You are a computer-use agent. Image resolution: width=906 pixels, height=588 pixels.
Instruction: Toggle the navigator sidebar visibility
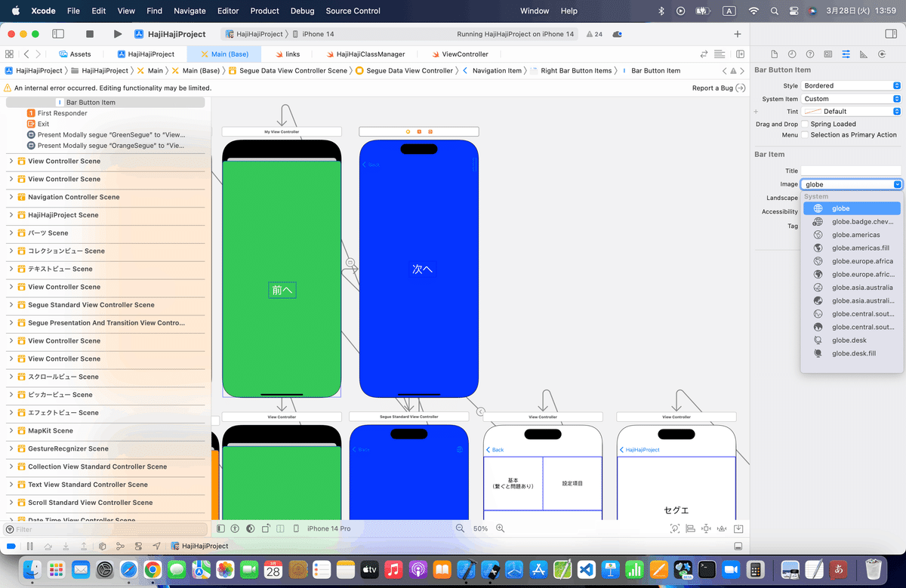[x=57, y=34]
